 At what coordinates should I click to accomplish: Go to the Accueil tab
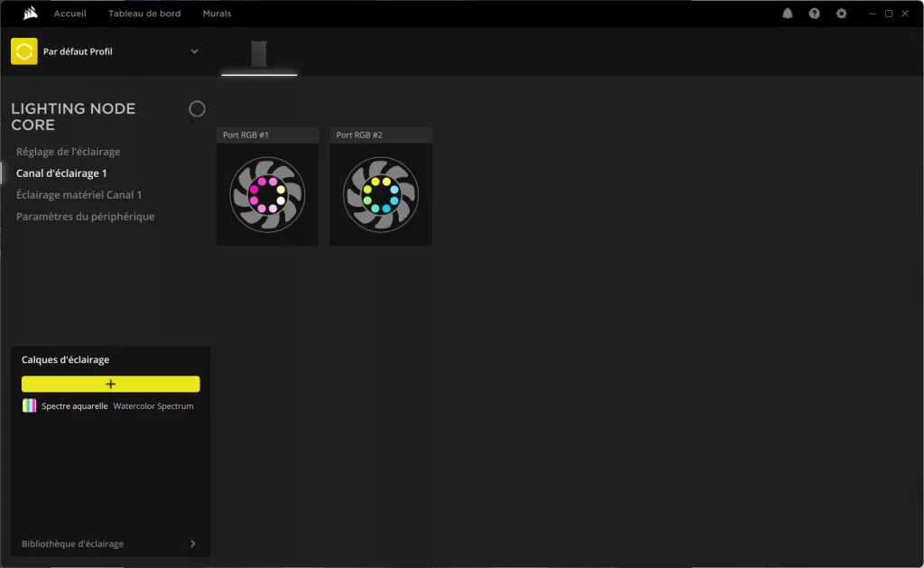click(x=70, y=14)
